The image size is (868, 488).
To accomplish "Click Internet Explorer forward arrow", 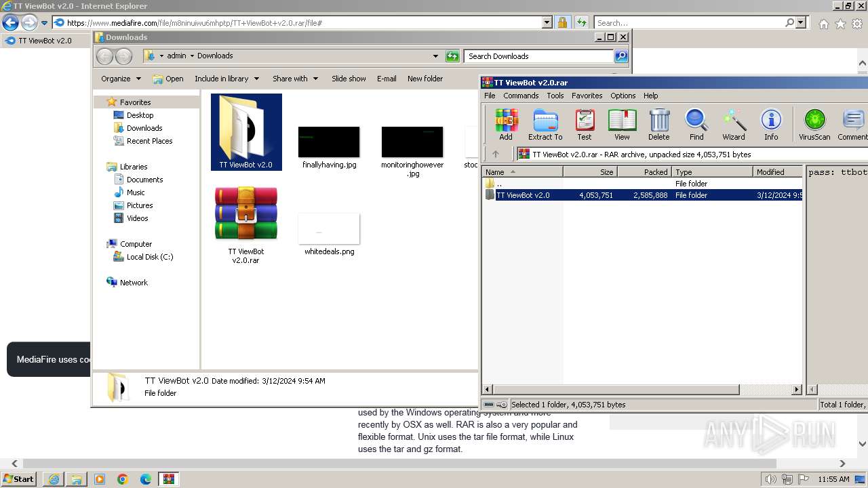I will [x=29, y=22].
